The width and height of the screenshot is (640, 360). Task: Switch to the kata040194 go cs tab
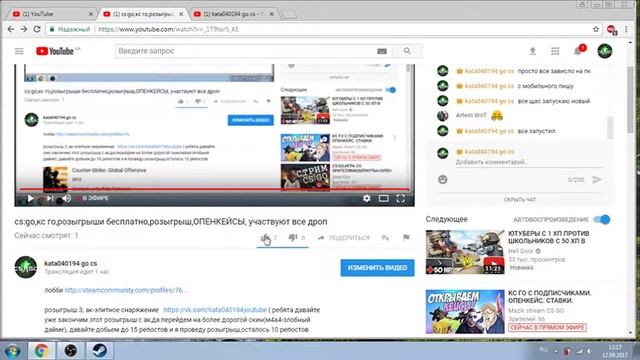(x=233, y=14)
